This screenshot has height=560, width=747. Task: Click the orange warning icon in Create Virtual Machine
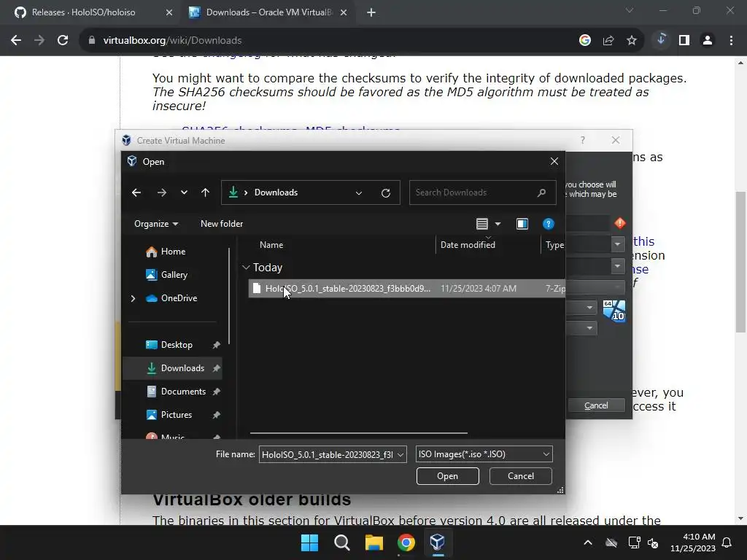point(620,223)
